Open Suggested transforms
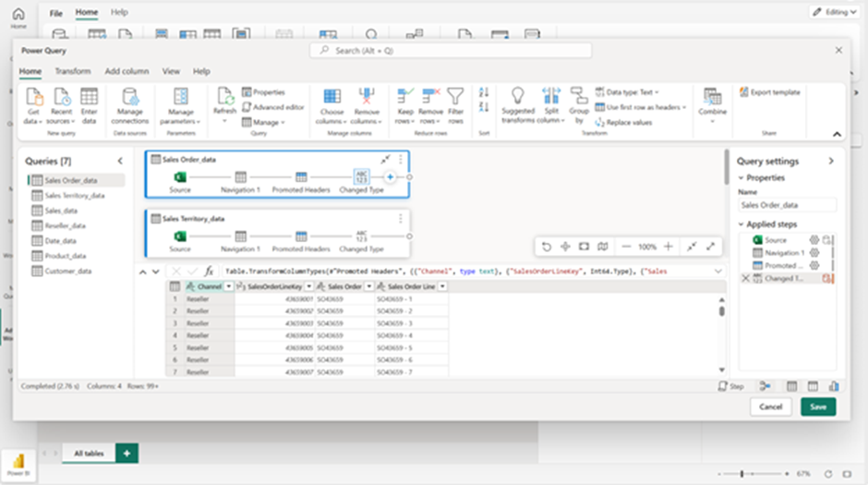 coord(518,105)
